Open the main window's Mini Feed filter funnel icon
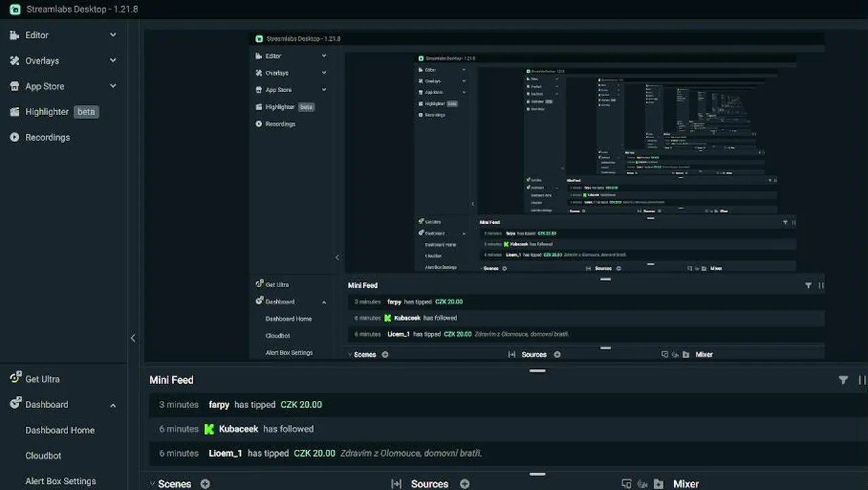868x490 pixels. [x=844, y=380]
